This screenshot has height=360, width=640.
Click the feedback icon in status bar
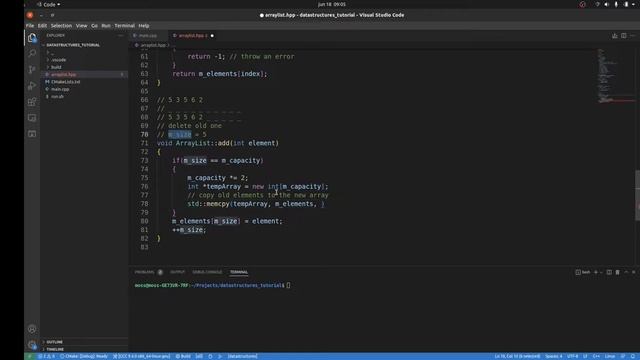coord(623,356)
